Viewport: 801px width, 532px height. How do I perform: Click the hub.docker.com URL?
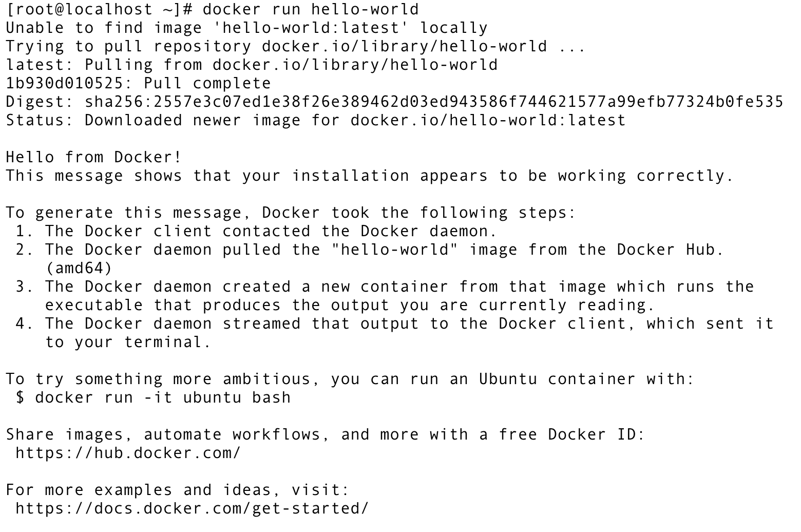(128, 453)
